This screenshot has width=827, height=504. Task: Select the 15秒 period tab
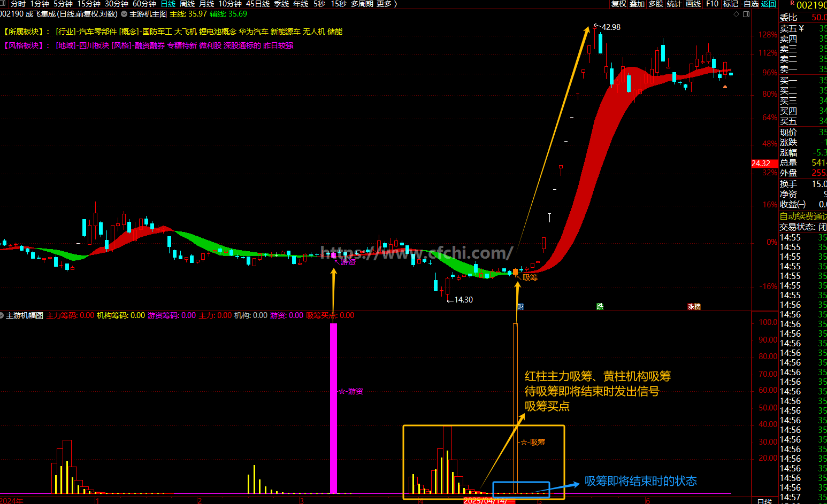pos(339,4)
